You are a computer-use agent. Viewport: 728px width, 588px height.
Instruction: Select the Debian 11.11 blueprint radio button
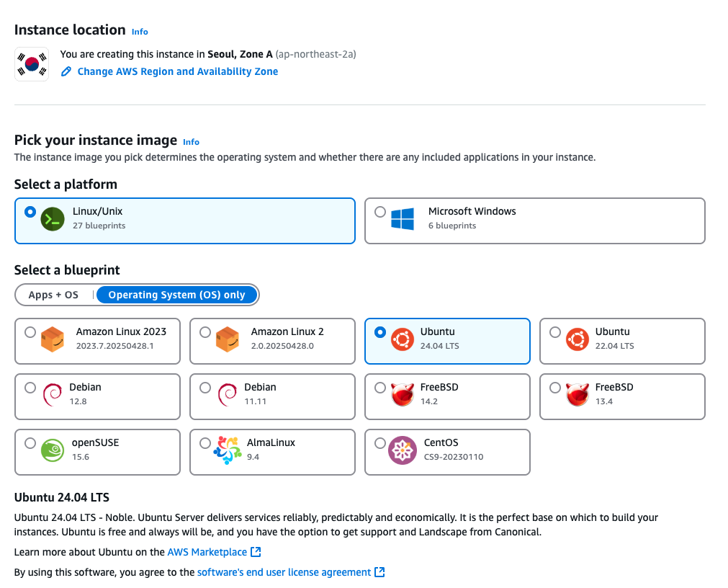(205, 388)
